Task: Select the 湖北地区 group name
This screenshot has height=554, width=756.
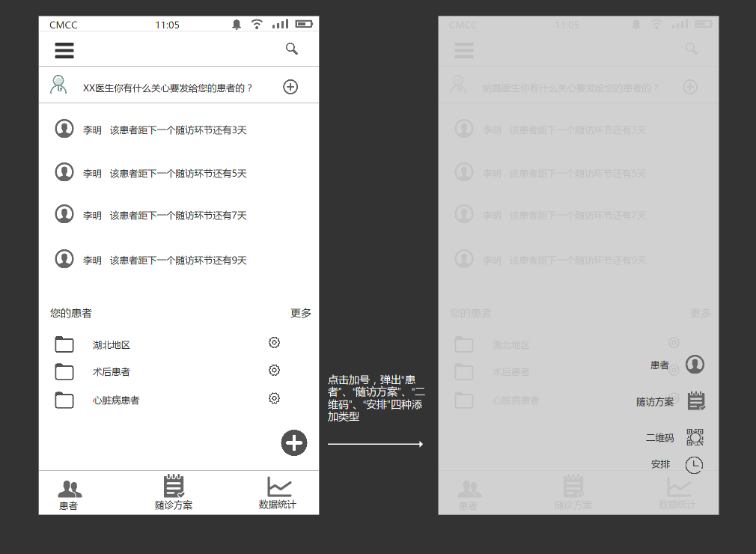Action: pos(112,344)
